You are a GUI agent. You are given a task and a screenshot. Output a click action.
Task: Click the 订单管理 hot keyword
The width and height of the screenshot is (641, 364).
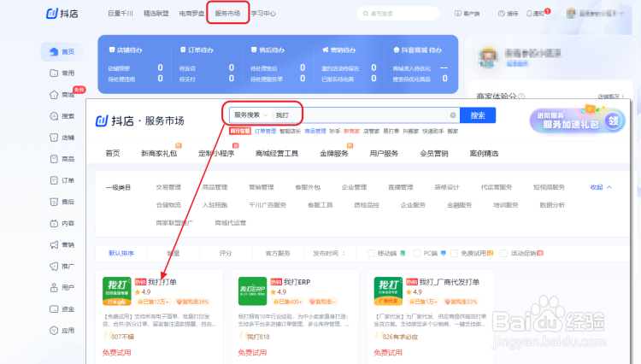[265, 131]
